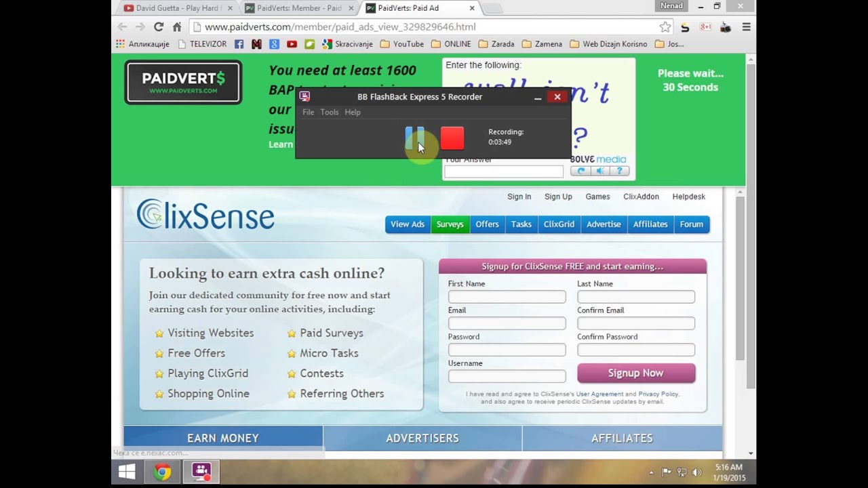The image size is (868, 488).
Task: Open the ClixGrid menu item
Action: tap(559, 224)
